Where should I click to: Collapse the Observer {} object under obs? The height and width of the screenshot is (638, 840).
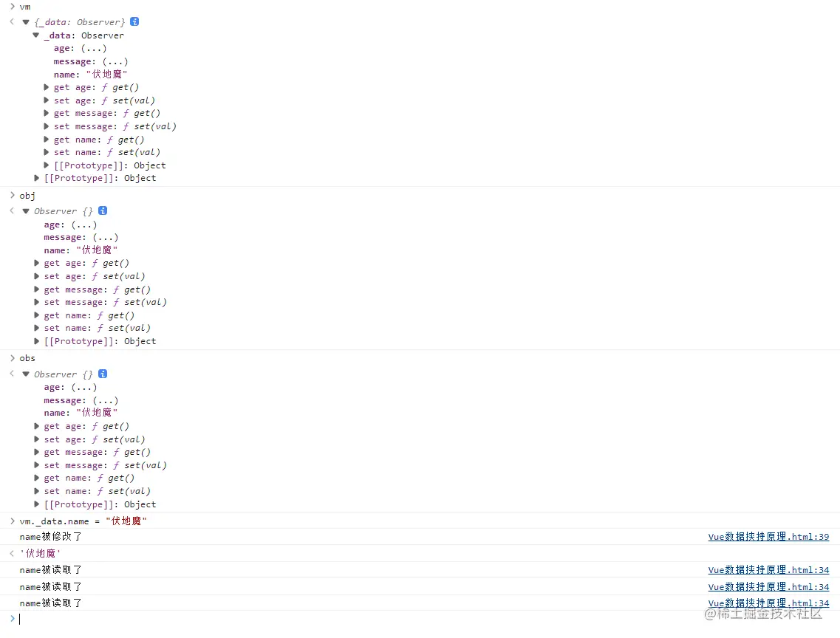coord(25,374)
